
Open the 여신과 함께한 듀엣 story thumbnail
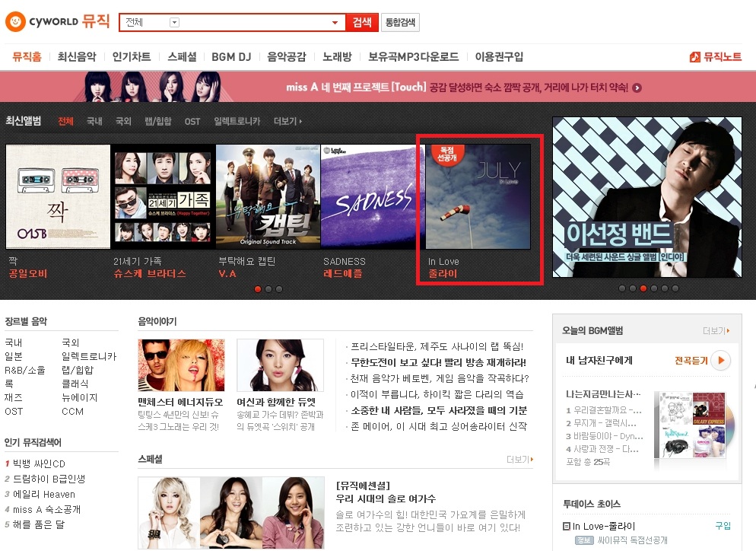pyautogui.click(x=280, y=365)
